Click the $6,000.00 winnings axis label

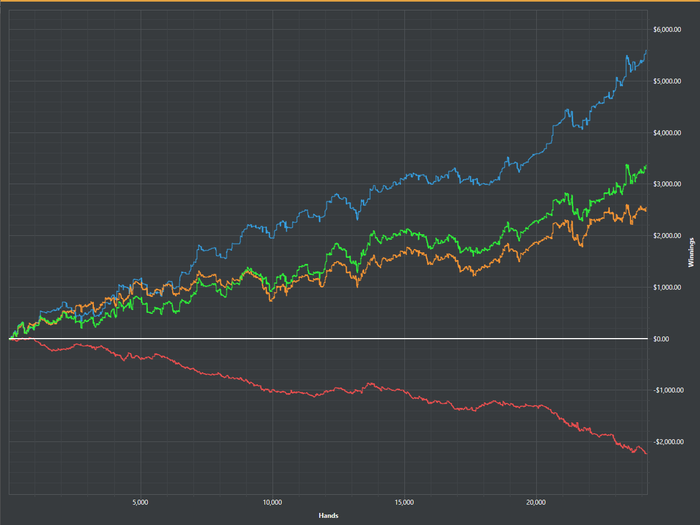click(x=667, y=29)
